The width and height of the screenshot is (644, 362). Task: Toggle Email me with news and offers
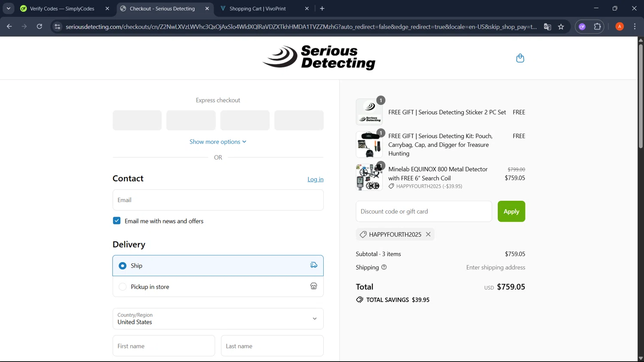coord(117,220)
